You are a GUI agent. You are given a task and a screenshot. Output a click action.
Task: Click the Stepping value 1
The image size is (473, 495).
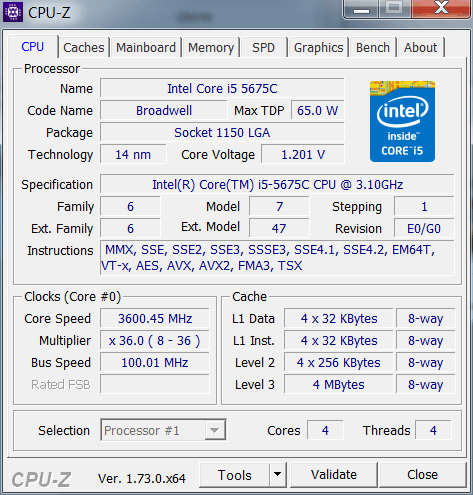tap(424, 207)
